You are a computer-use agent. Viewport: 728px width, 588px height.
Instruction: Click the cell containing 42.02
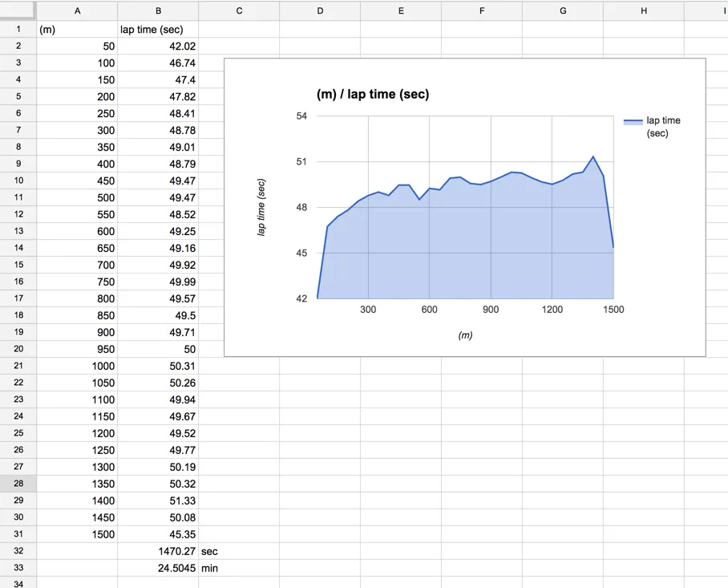158,47
